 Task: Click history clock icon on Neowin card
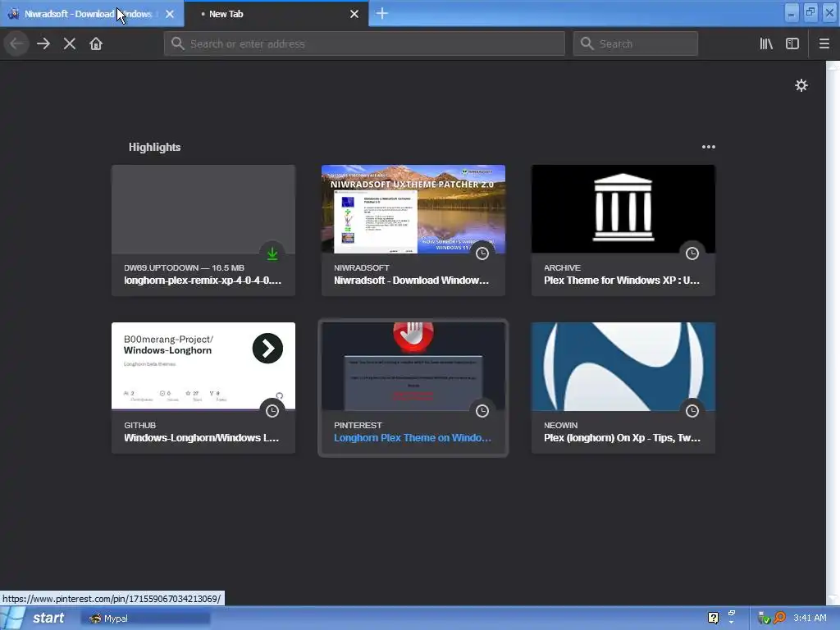pos(692,411)
